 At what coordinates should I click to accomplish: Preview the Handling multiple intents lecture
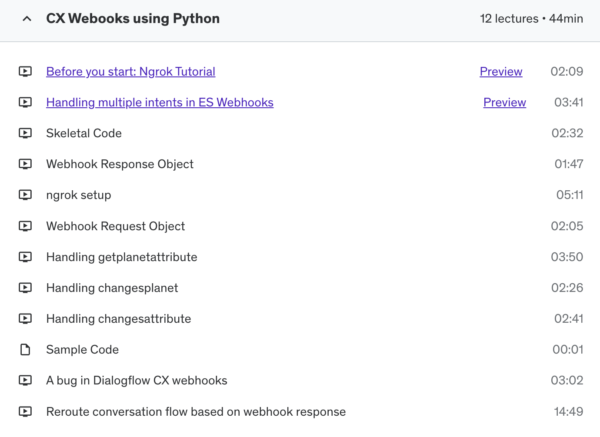point(504,103)
